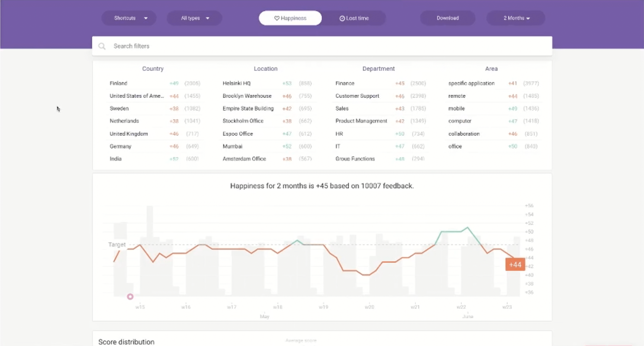The image size is (644, 346).
Task: Click the Department column header
Action: click(x=379, y=69)
